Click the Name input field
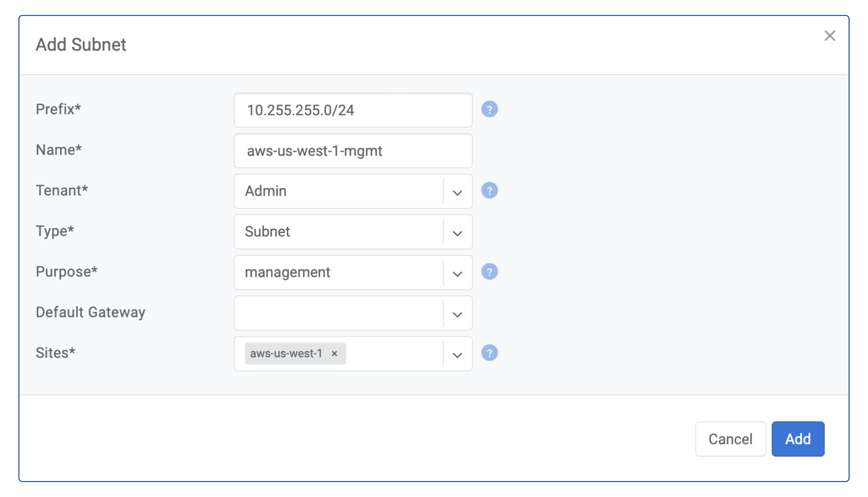The width and height of the screenshot is (868, 497). (352, 150)
